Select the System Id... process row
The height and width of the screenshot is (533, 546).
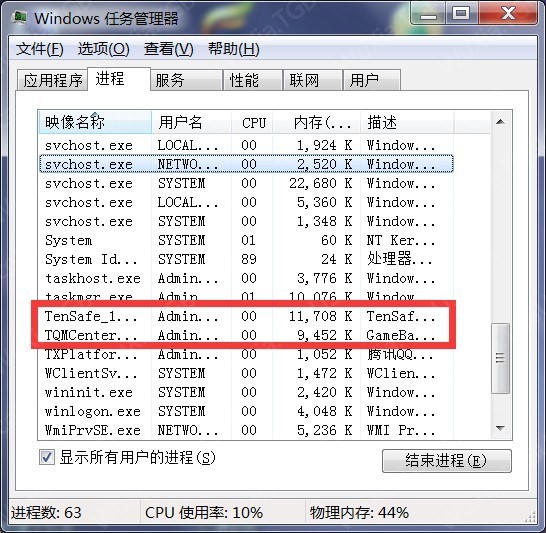(x=246, y=259)
